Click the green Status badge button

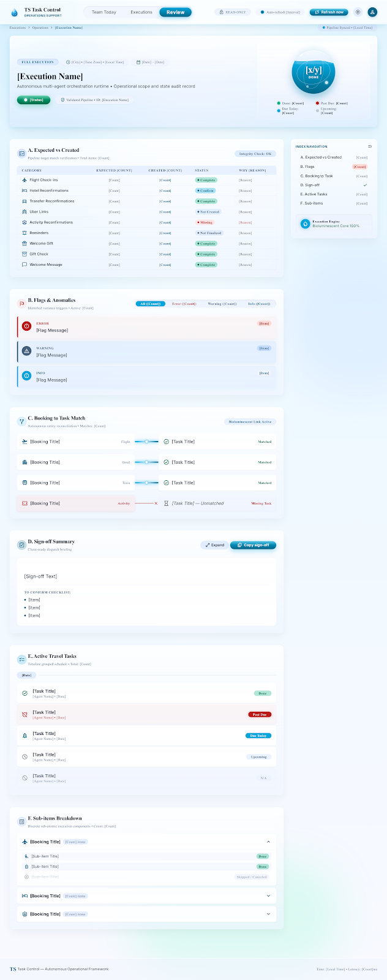coord(34,100)
